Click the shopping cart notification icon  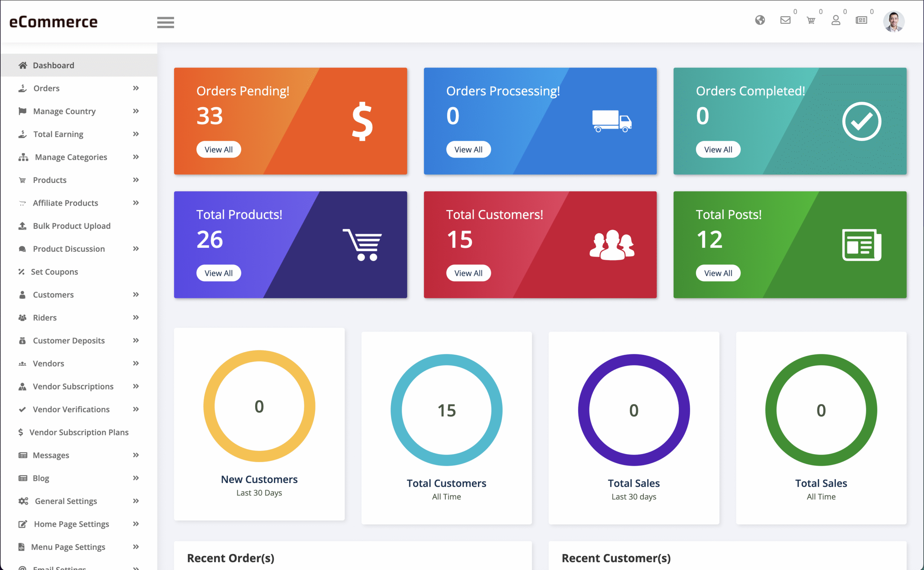[811, 20]
